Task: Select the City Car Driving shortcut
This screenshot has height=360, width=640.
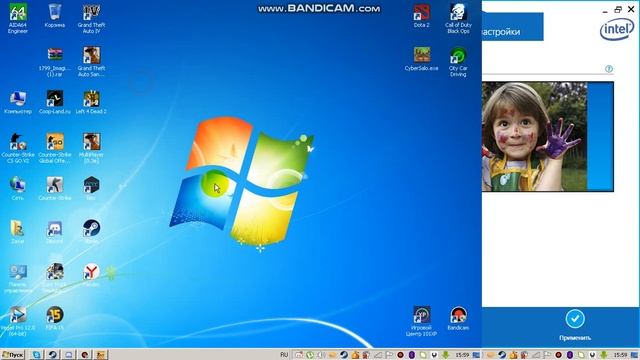Action: pos(458,62)
